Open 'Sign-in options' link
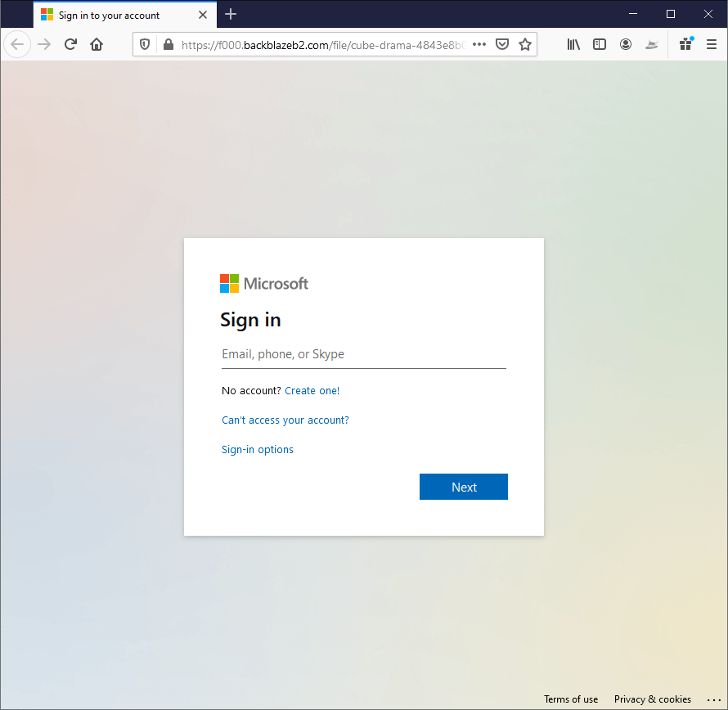 coord(258,450)
